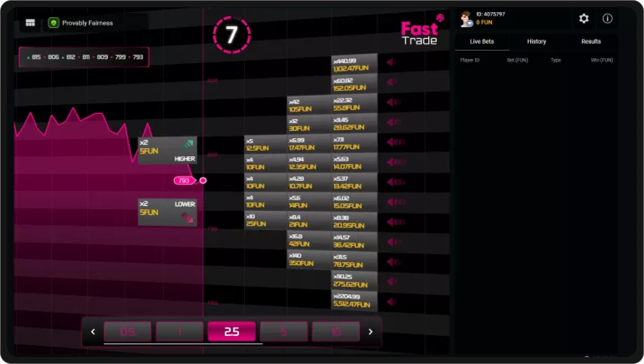Place bet on x42 105FUN cell
644x364 pixels.
308,105
